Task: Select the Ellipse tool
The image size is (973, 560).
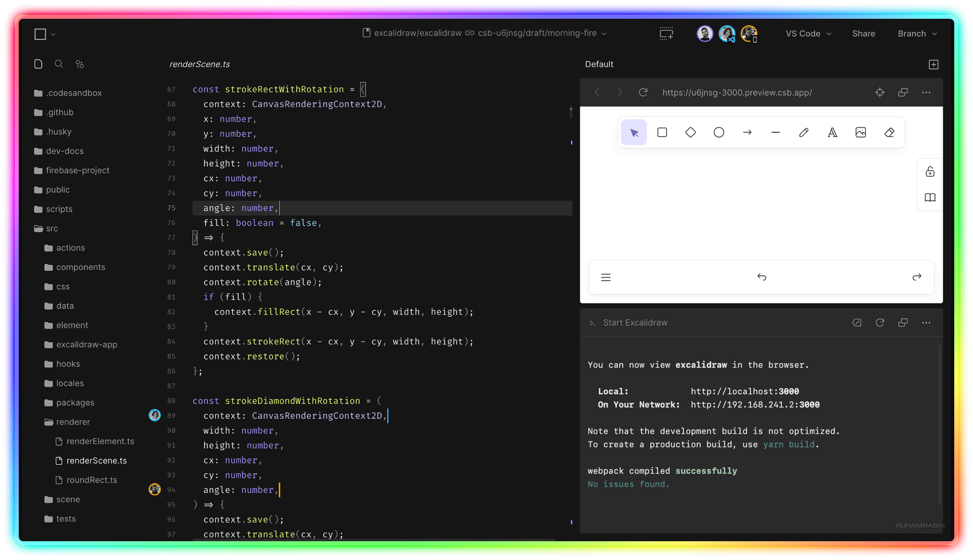Action: point(719,132)
